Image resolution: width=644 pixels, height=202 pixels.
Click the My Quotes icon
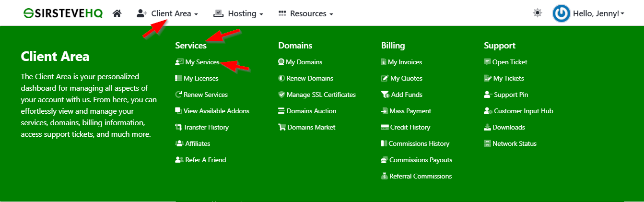pyautogui.click(x=385, y=78)
